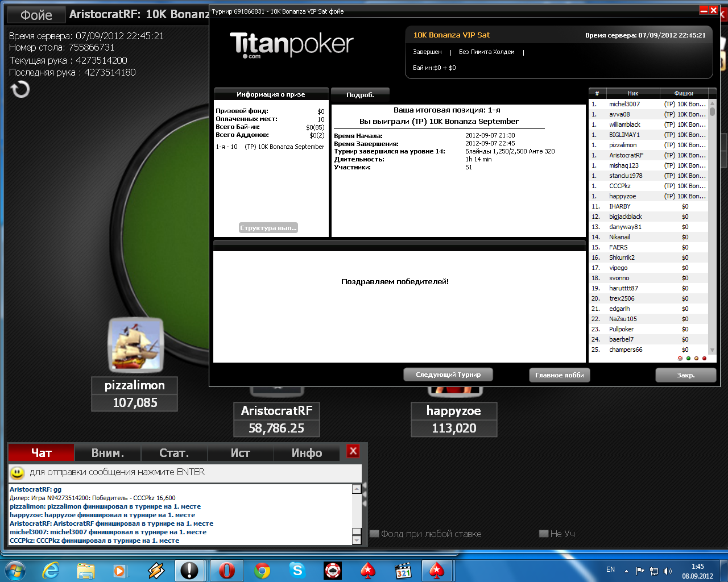728x582 pixels.
Task: Click the Windows Start button
Action: 15,570
